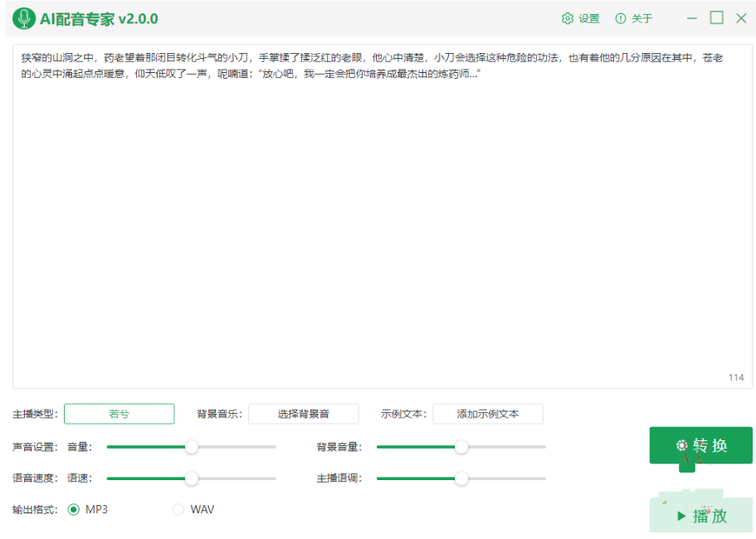Click the play triangle icon on 播放
The height and width of the screenshot is (539, 756).
pos(681,516)
